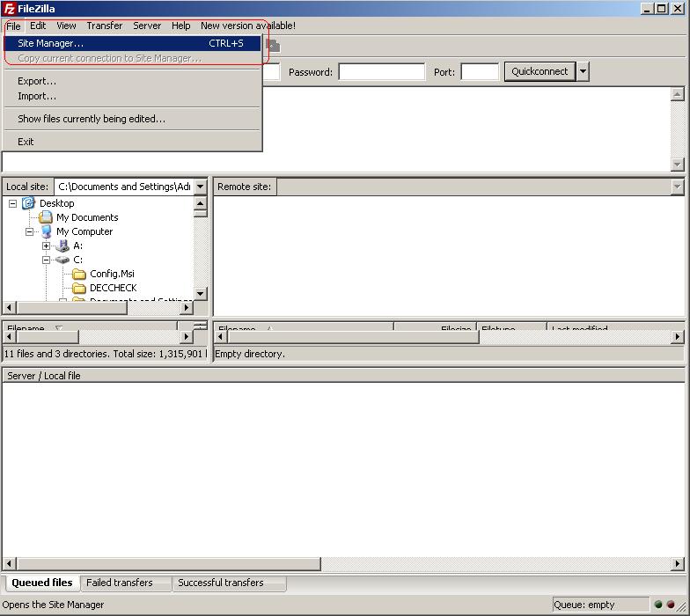Click message log scrollbar down arrow
The width and height of the screenshot is (690, 616).
point(678,165)
